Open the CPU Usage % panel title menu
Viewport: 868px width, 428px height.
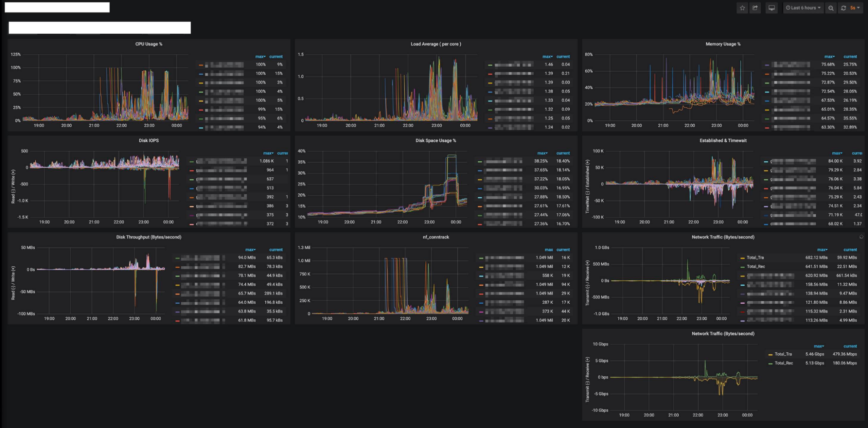tap(149, 44)
